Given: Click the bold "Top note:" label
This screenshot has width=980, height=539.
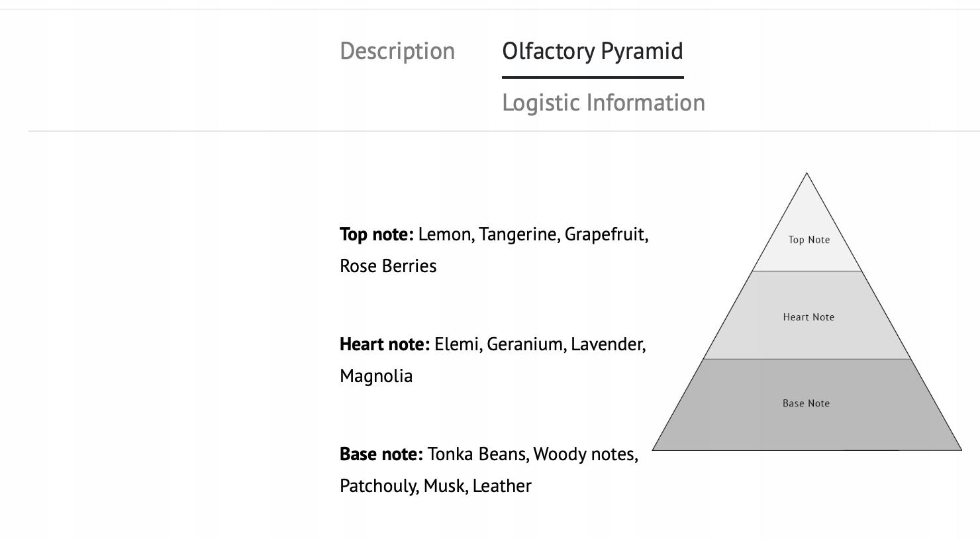Looking at the screenshot, I should point(376,234).
